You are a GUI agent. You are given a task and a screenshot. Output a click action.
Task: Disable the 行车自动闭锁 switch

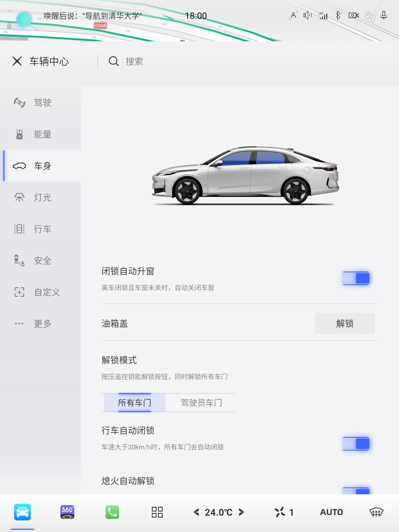point(356,444)
